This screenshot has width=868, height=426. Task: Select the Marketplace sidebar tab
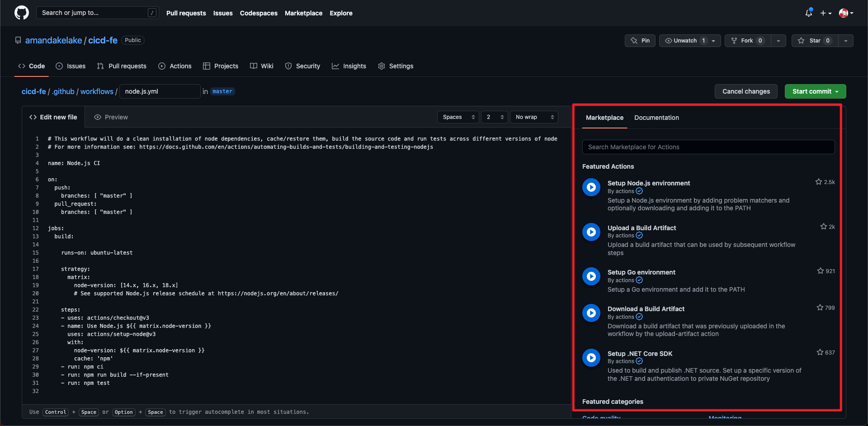pyautogui.click(x=604, y=118)
